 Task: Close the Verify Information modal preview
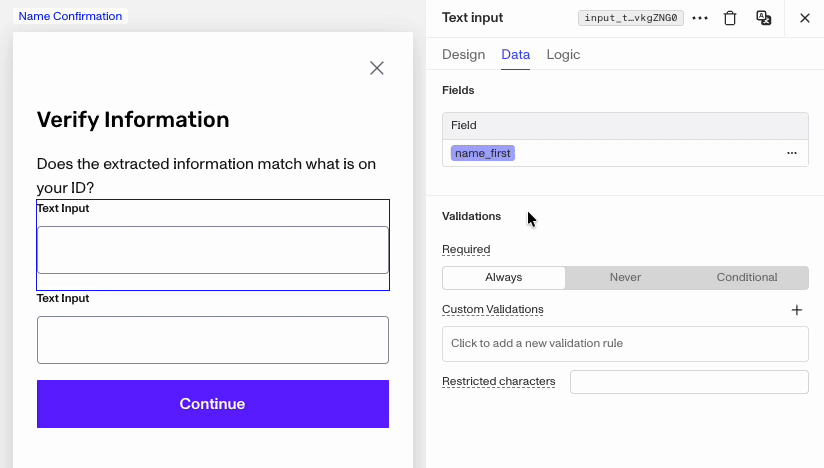377,68
